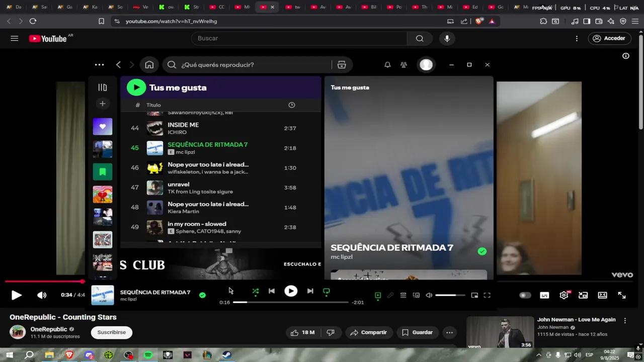
Task: Click Compartir button
Action: coord(369,332)
